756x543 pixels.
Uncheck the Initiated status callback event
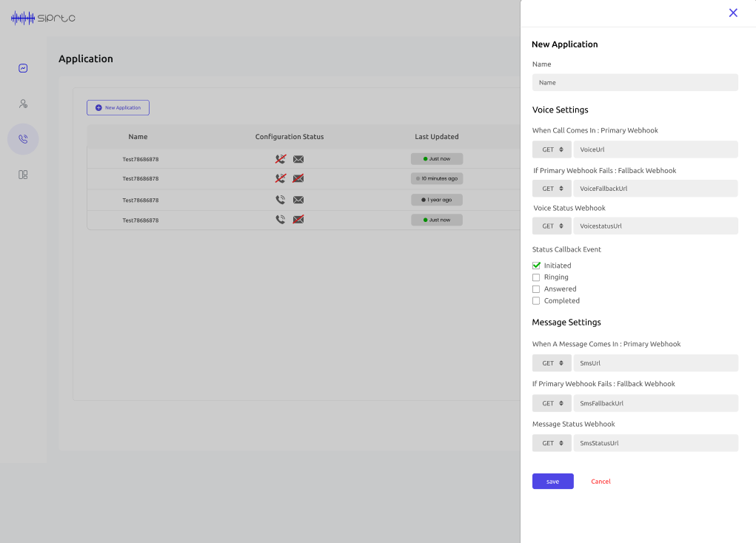[x=535, y=265]
